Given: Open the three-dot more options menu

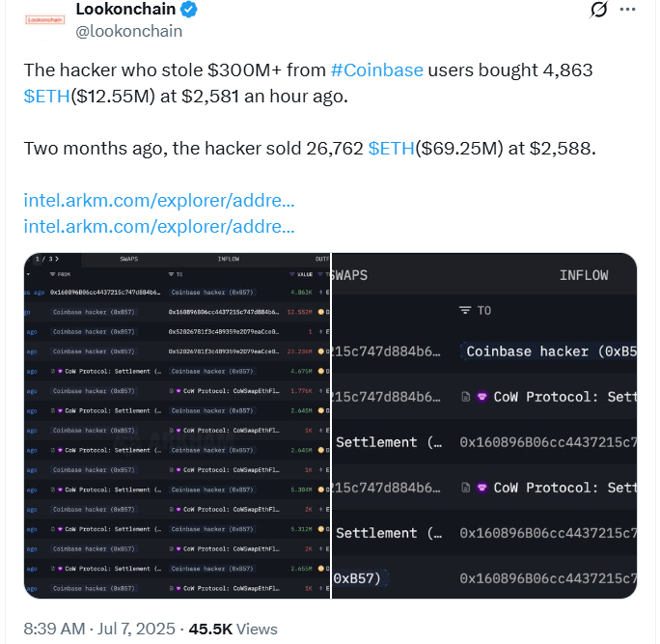Looking at the screenshot, I should coord(627,10).
